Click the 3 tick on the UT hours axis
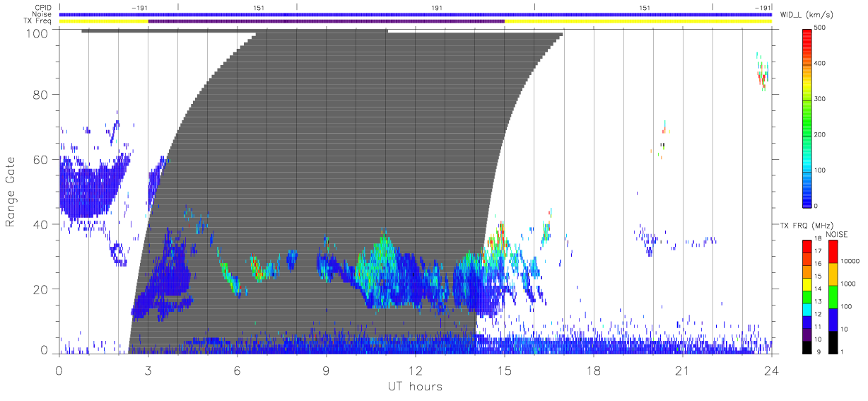Screen dimensions: 868x401 click(x=148, y=371)
